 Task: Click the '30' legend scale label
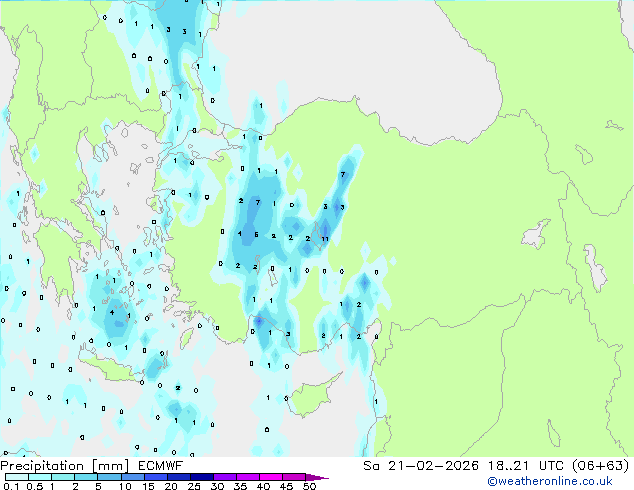point(218,486)
